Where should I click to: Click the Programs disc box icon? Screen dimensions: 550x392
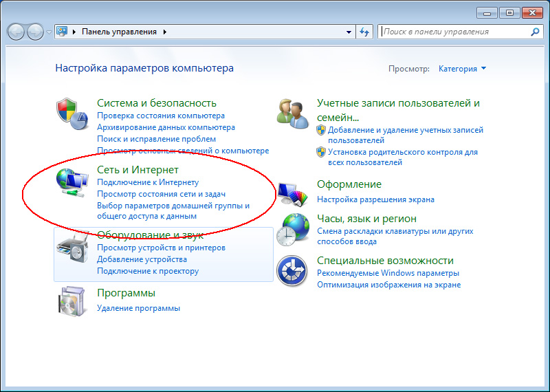click(72, 302)
